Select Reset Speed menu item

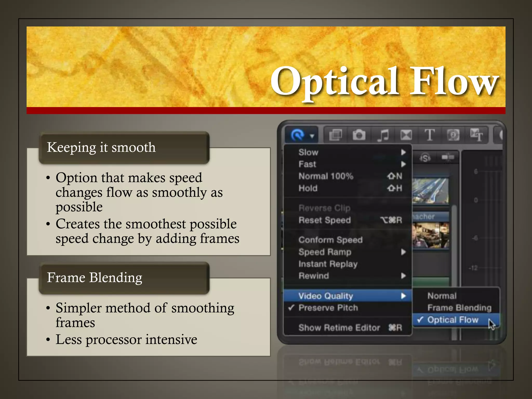click(x=348, y=220)
